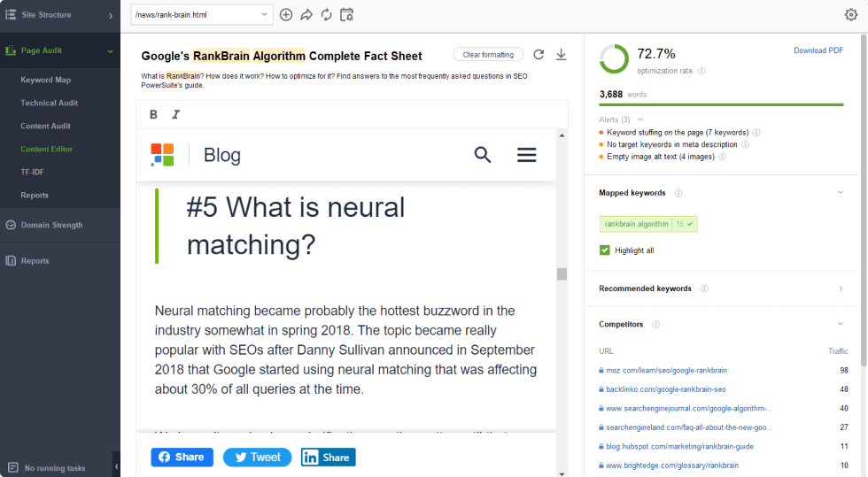Click the rebuild refresh icon in toolbar

pyautogui.click(x=327, y=15)
